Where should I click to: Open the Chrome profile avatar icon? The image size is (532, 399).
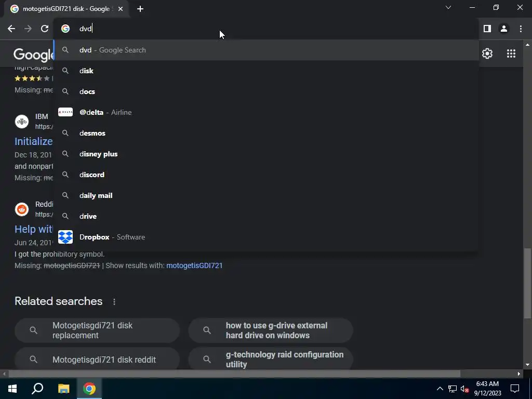click(504, 29)
